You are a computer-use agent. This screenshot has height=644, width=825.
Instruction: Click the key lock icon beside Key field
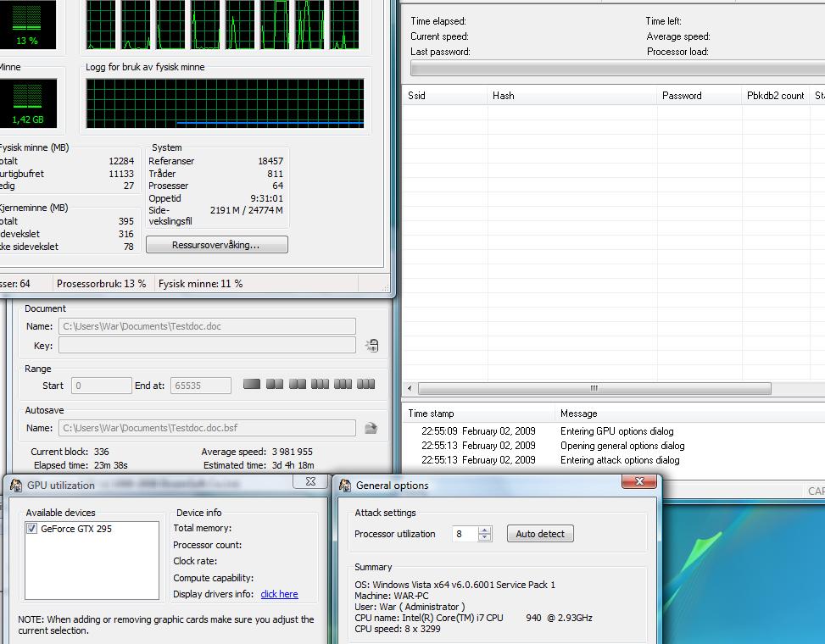click(x=372, y=346)
